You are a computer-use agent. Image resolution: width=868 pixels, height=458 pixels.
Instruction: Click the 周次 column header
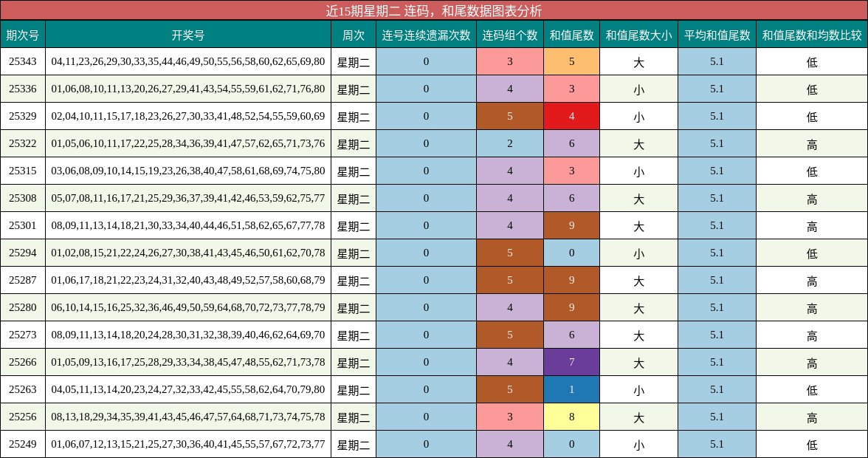tap(352, 34)
